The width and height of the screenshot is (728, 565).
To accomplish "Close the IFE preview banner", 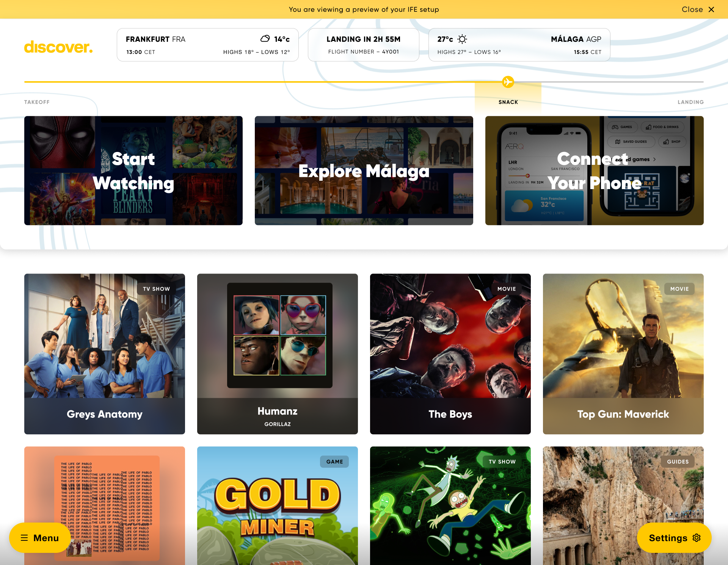I will (698, 9).
